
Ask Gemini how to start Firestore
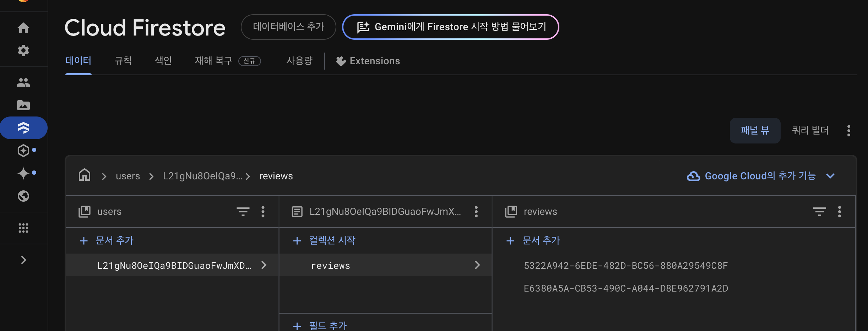451,27
